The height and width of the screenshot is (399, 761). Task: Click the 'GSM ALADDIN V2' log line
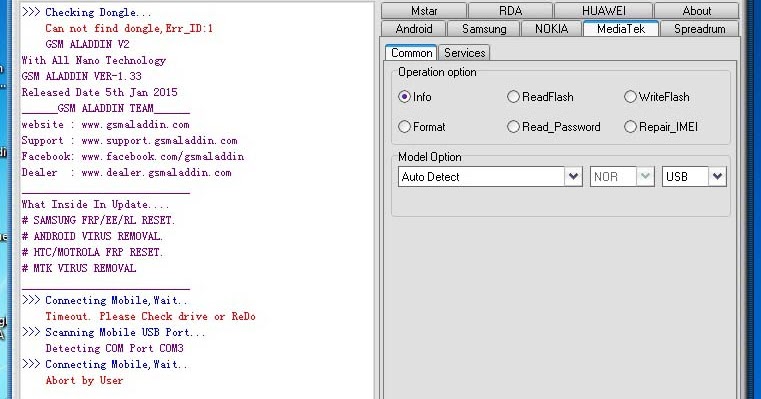pyautogui.click(x=87, y=44)
